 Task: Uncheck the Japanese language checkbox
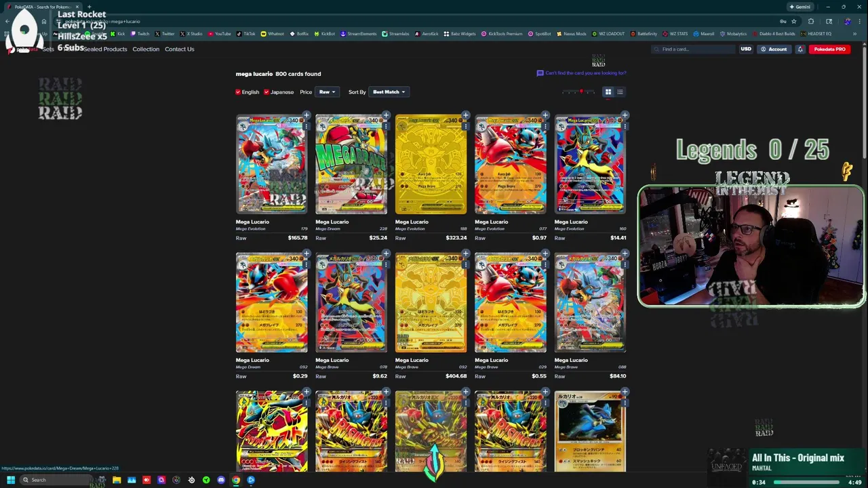click(267, 92)
